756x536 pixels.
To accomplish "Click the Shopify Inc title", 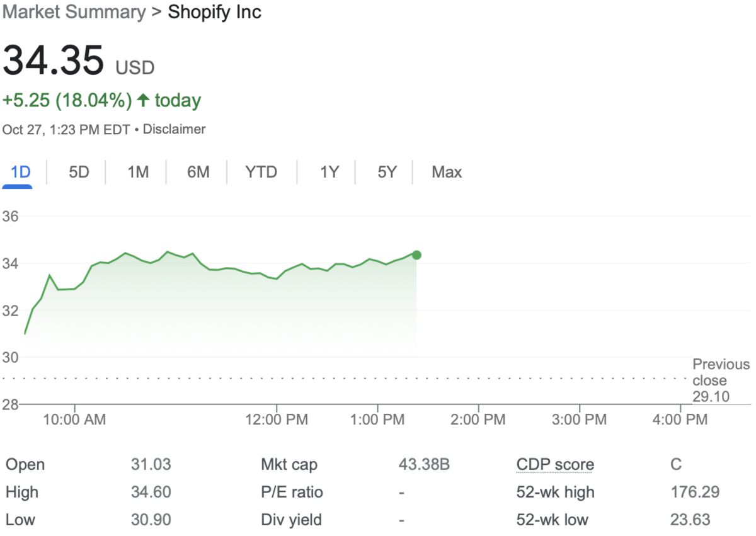I will point(214,12).
